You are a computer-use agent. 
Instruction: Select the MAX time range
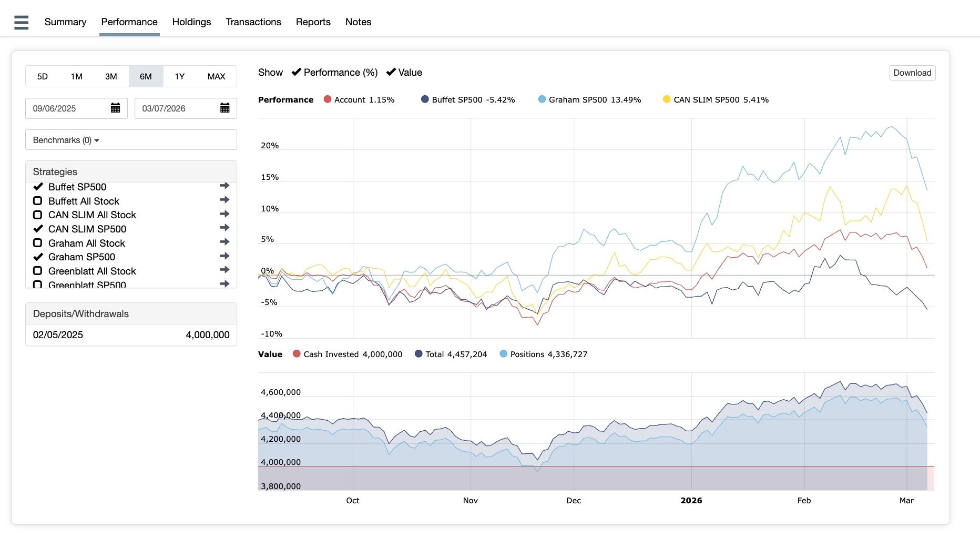click(x=216, y=77)
